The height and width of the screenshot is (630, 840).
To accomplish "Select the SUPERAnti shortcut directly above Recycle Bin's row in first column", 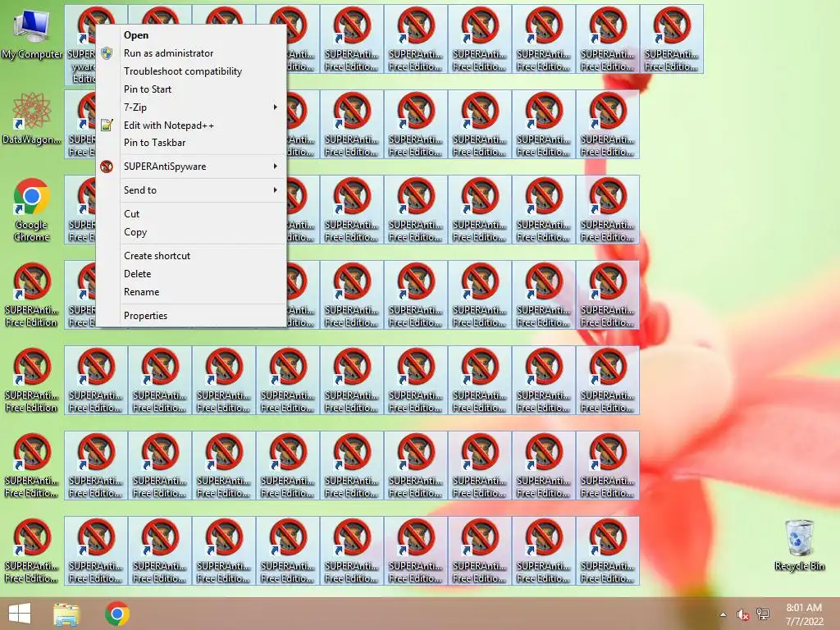I will [32, 465].
